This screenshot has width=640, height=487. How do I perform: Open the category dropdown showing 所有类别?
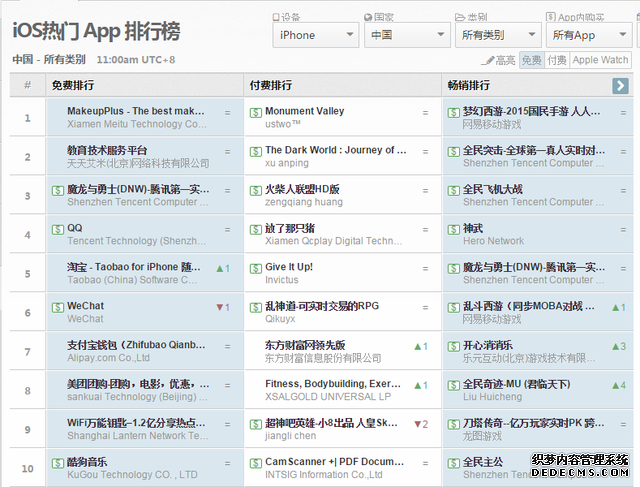pyautogui.click(x=498, y=35)
